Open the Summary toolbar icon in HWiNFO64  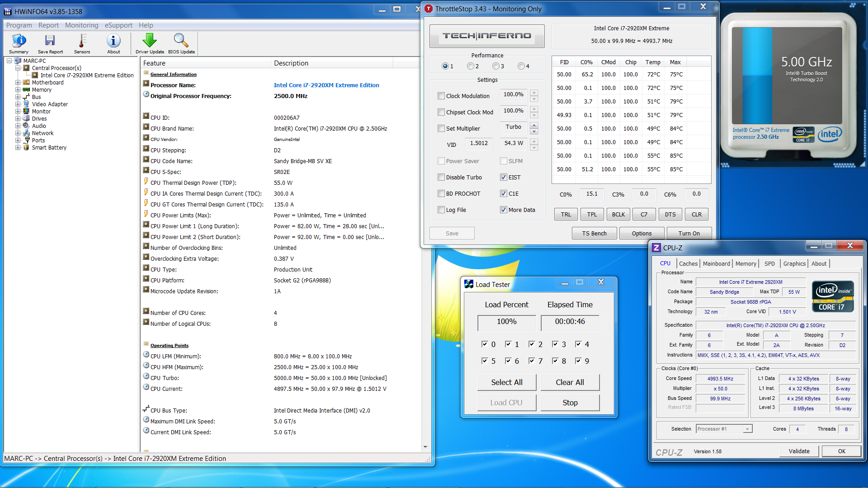click(x=19, y=43)
